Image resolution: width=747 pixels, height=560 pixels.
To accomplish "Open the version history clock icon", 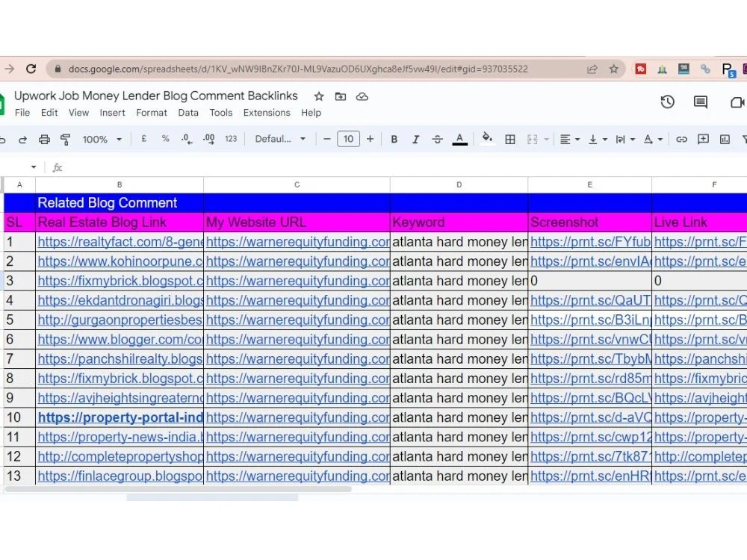I will [x=667, y=102].
